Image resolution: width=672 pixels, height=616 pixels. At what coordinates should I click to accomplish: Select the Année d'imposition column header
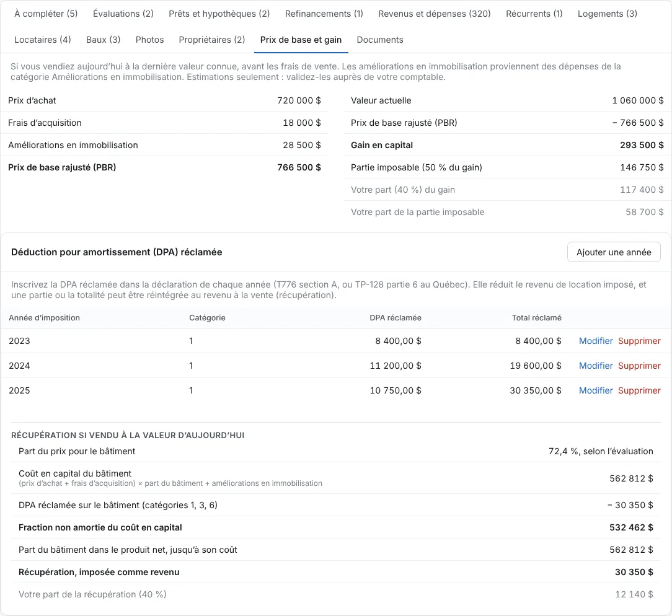coord(44,318)
